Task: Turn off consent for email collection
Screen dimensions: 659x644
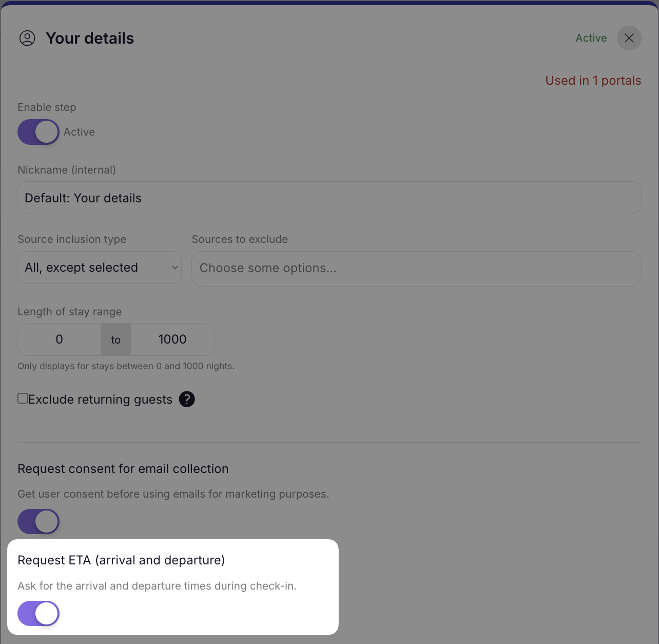Action: click(x=38, y=521)
